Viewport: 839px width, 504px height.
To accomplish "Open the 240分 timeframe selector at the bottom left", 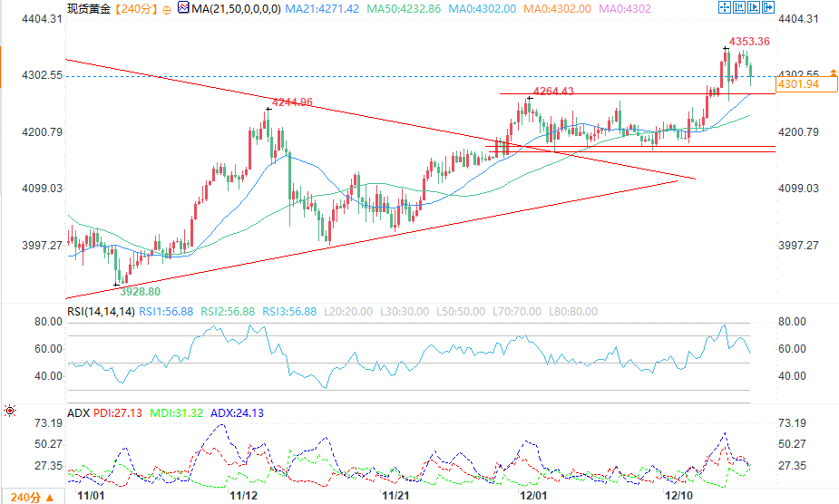I will pos(32,497).
